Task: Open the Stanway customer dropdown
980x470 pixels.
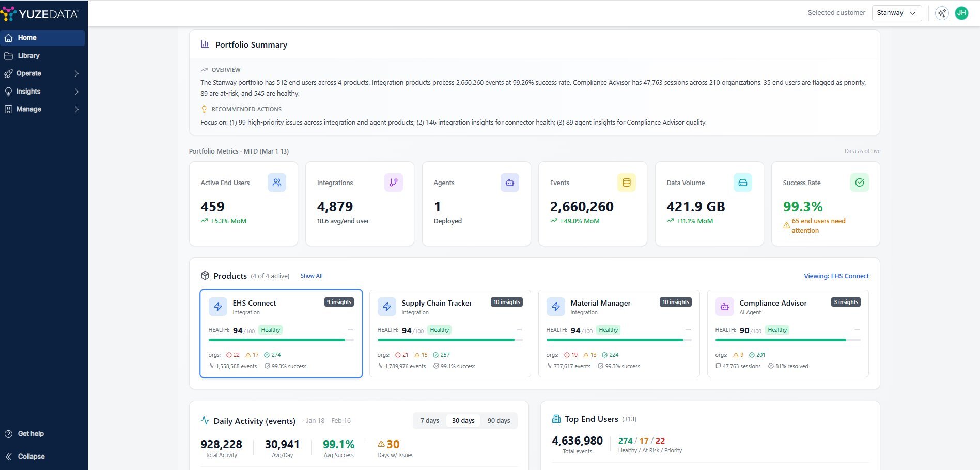Action: tap(896, 13)
